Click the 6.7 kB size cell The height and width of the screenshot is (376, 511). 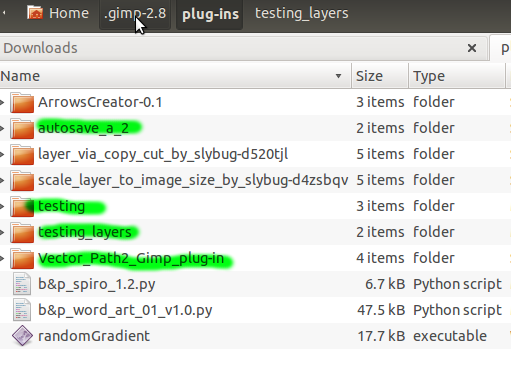385,284
